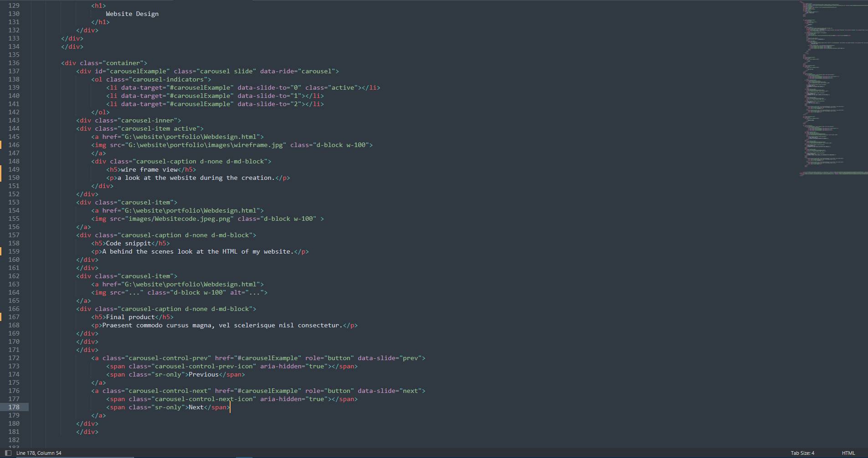This screenshot has width=868, height=458.
Task: Open the Tab Size: 4 indentation menu
Action: coord(802,453)
